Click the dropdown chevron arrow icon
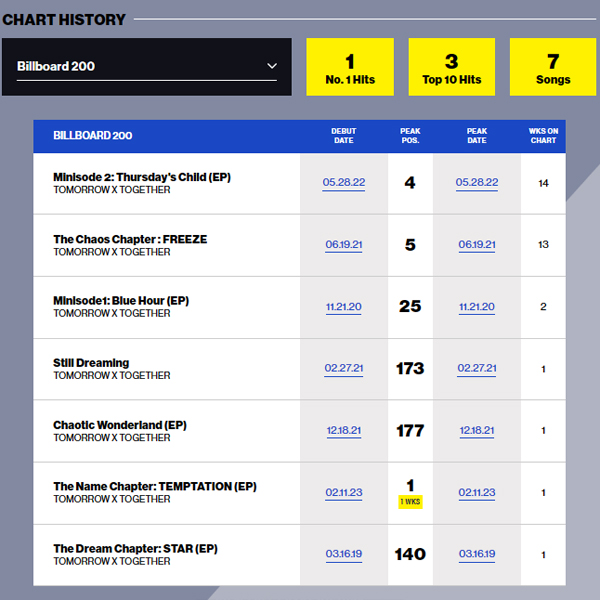This screenshot has width=600, height=600. coord(272,66)
